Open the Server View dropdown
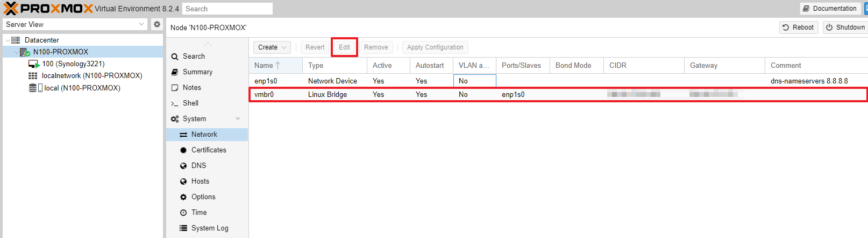Viewport: 868px width, 238px height. coord(75,24)
